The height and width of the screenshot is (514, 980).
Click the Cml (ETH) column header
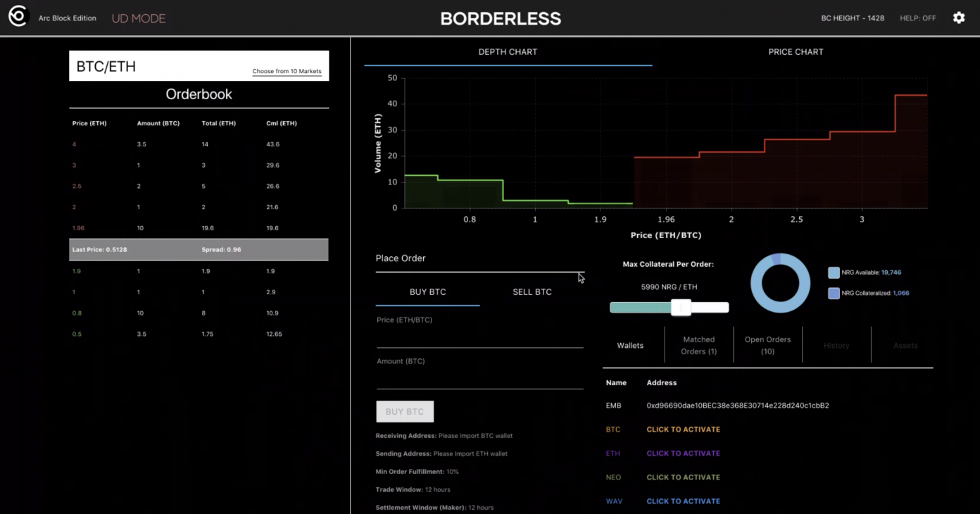(x=282, y=123)
